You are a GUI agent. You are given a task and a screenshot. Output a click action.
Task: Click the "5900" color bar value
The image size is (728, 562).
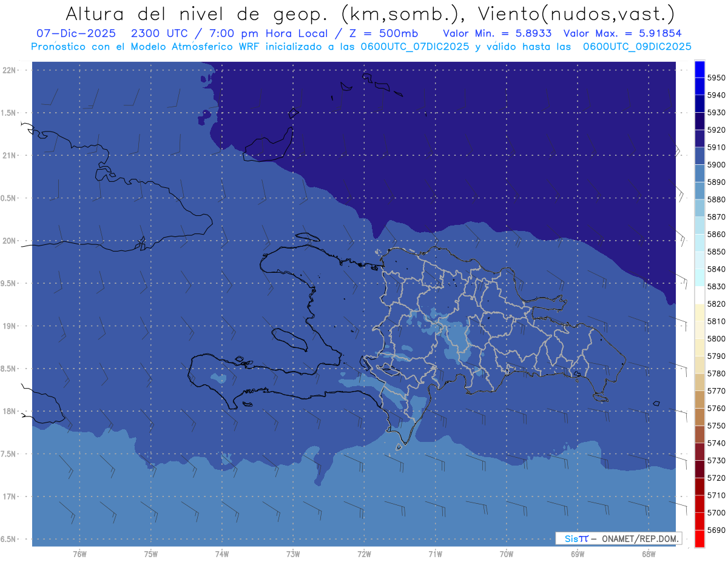point(716,164)
